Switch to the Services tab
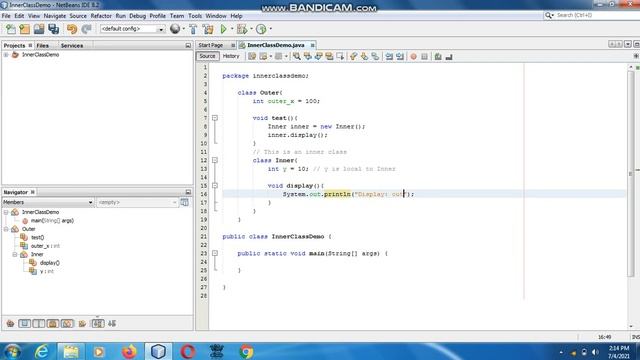Image resolution: width=640 pixels, height=360 pixels. [x=72, y=45]
